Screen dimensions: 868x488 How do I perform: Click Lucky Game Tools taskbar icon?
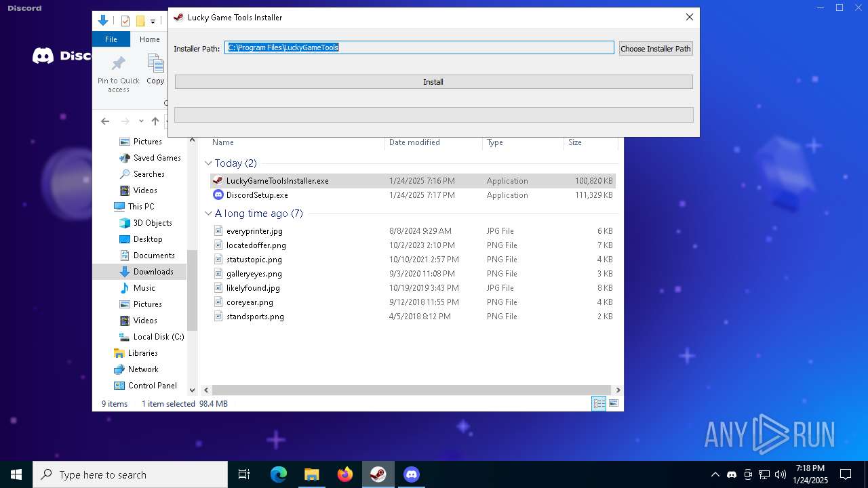tap(378, 474)
